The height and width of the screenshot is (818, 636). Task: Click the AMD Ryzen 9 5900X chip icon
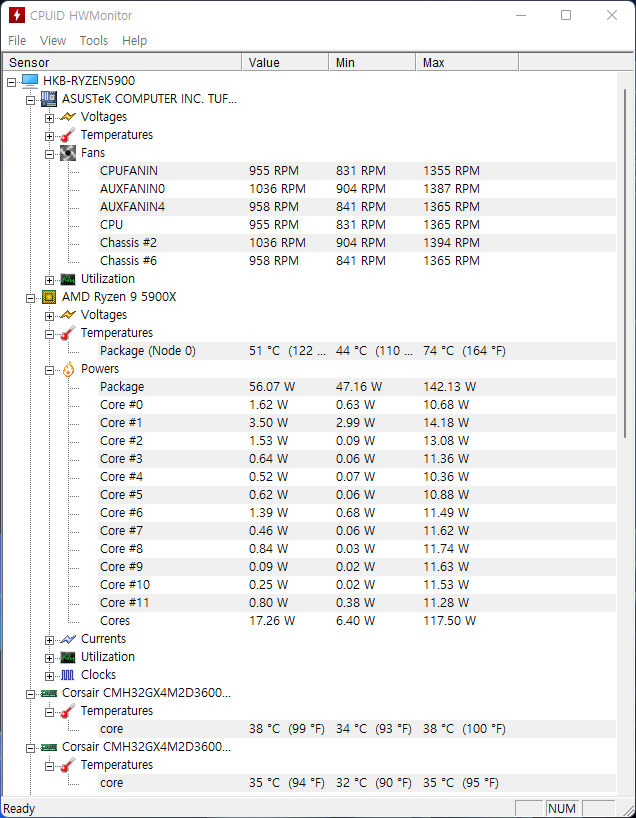[x=49, y=297]
